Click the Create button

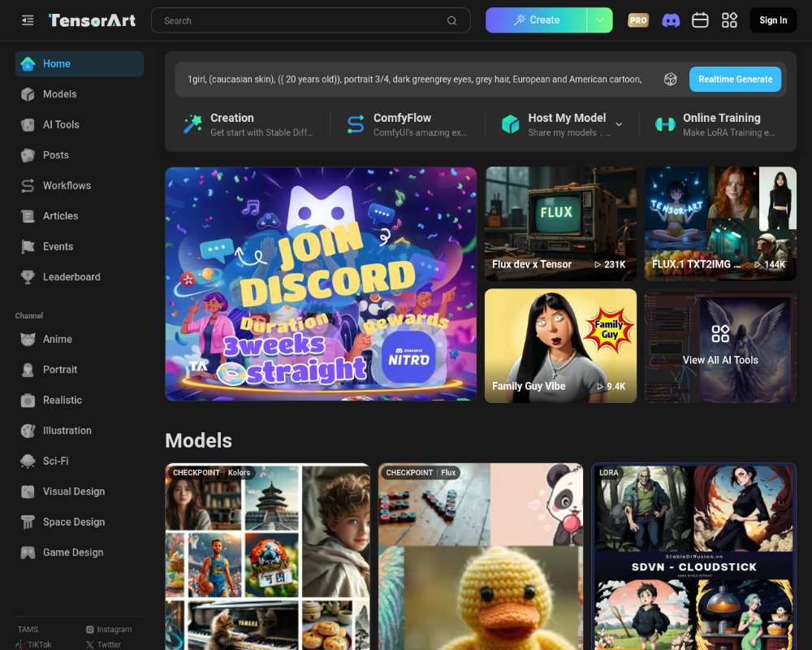(536, 20)
